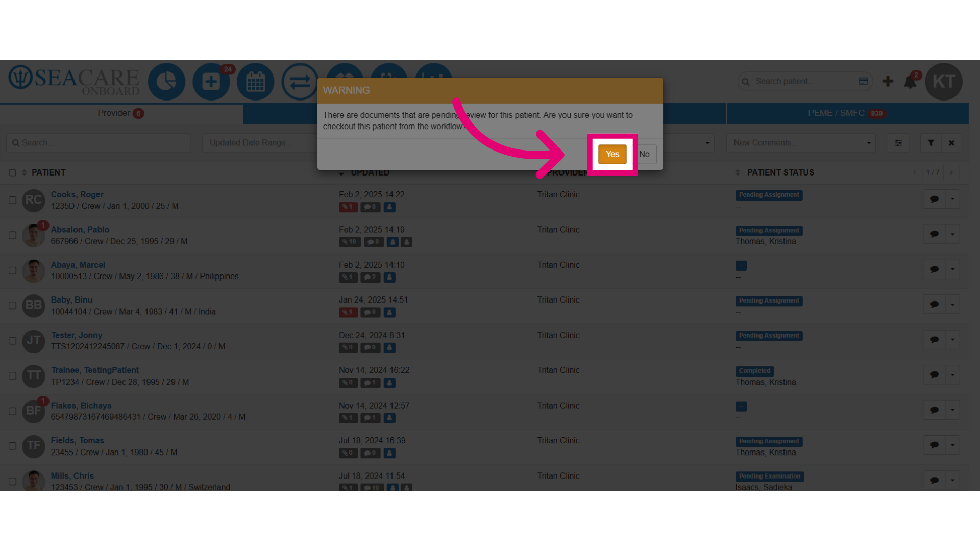
Task: Open the dashboard pie chart icon
Action: pyautogui.click(x=166, y=82)
